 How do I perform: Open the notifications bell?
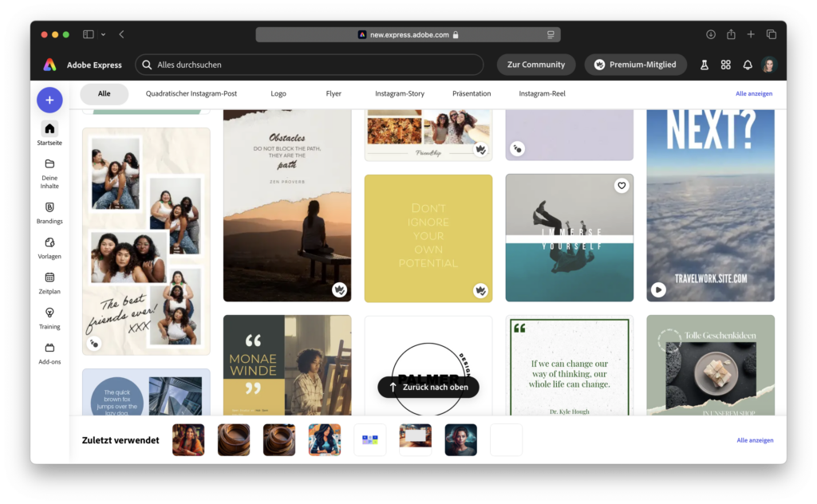point(748,65)
